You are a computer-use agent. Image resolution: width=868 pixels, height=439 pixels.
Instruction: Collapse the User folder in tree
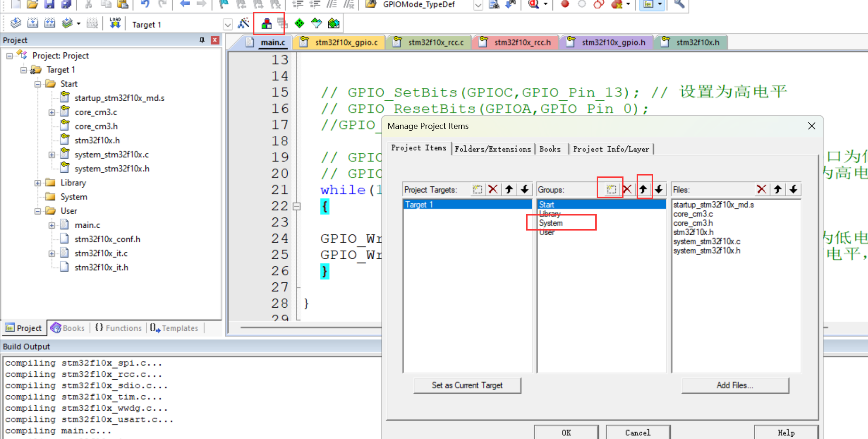click(38, 211)
